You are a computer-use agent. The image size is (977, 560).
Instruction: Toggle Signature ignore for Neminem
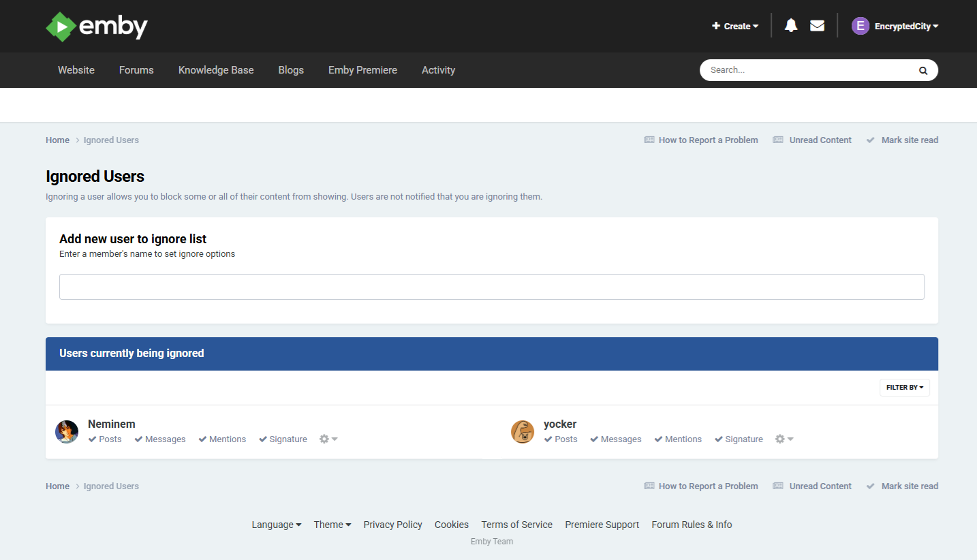tap(283, 439)
